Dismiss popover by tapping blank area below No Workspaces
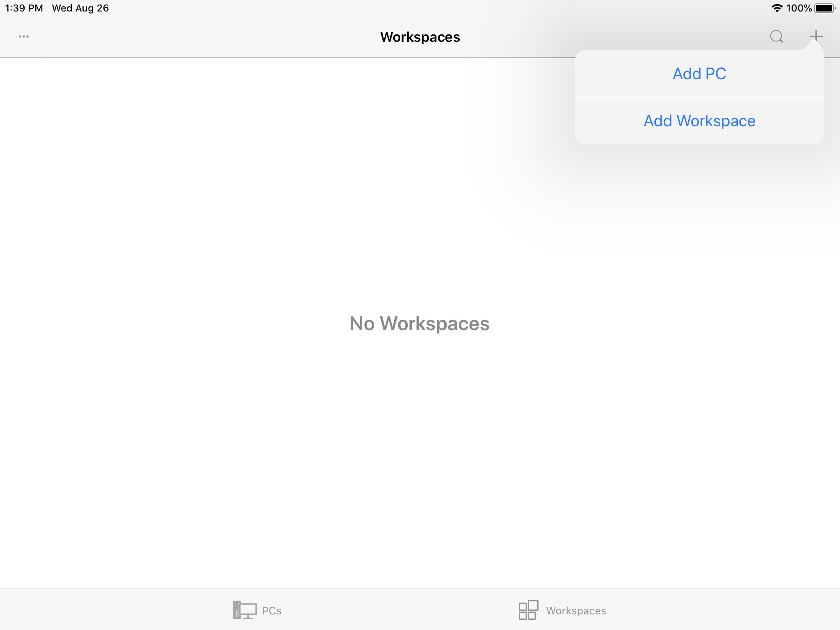Viewport: 840px width, 630px height. [x=419, y=451]
